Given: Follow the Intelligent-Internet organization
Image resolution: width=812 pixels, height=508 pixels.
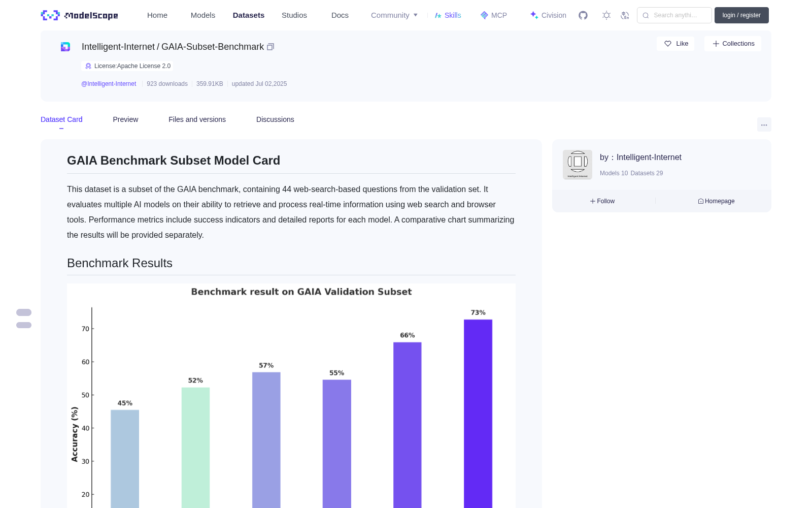Looking at the screenshot, I should pos(602,201).
